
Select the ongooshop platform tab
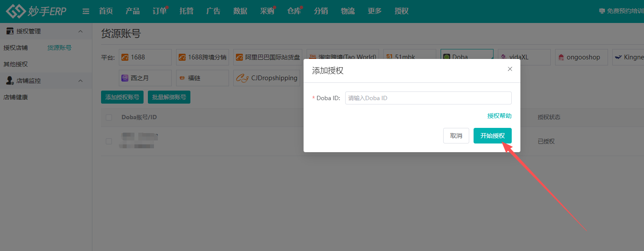click(582, 57)
